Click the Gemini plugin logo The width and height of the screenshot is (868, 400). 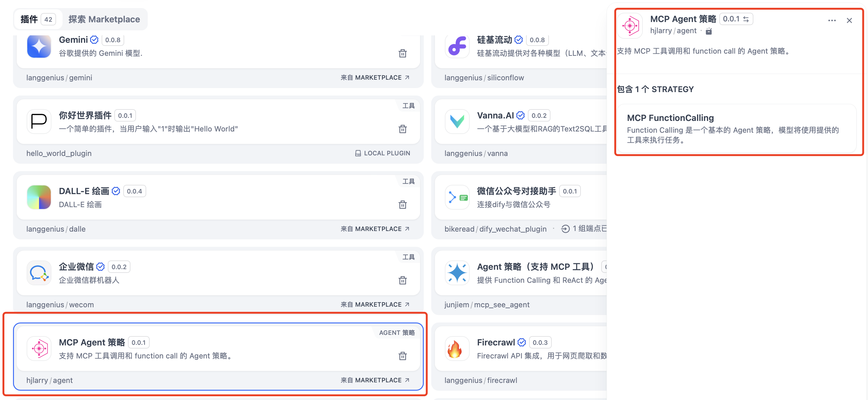pos(39,46)
